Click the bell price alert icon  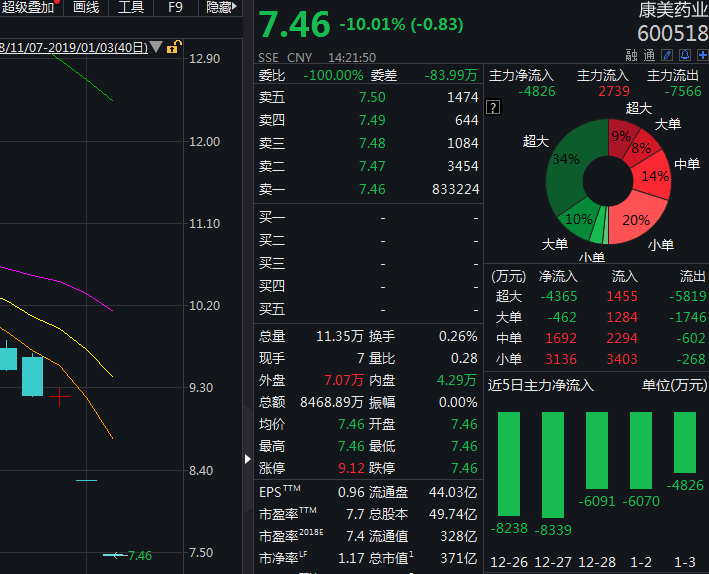(683, 56)
